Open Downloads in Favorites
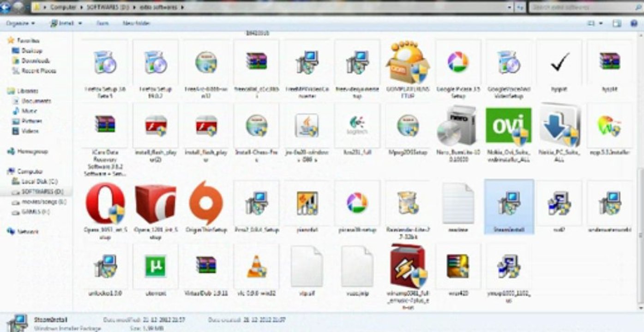The width and height of the screenshot is (644, 332). [36, 61]
